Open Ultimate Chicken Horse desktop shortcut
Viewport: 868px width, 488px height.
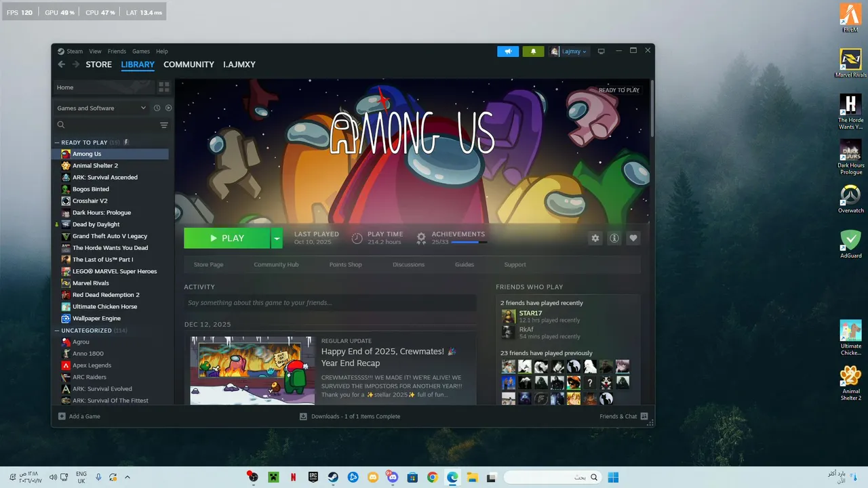pyautogui.click(x=850, y=338)
